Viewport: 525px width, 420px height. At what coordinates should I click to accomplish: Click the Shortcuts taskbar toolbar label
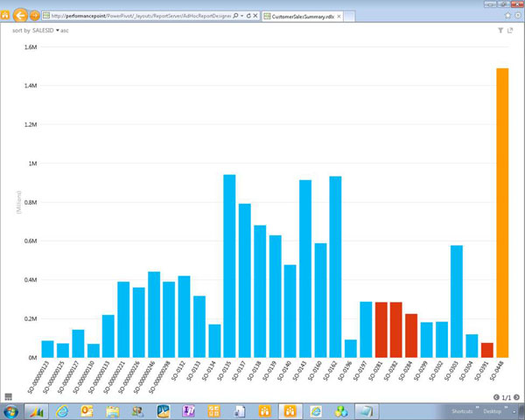pos(462,411)
